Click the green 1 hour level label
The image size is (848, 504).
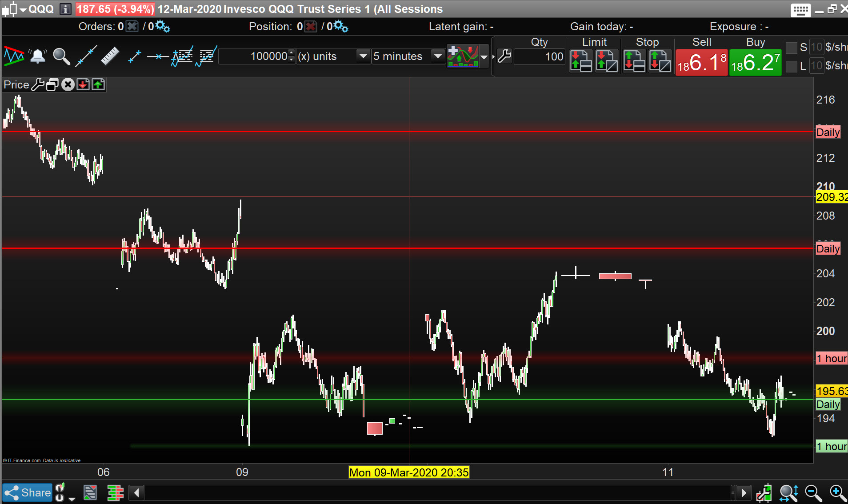[x=832, y=447]
